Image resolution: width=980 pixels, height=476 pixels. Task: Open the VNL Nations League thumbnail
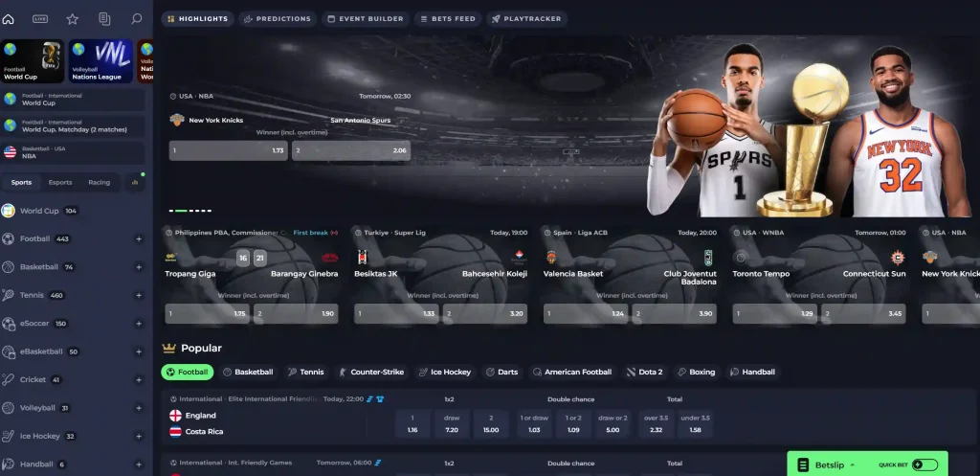tap(100, 61)
